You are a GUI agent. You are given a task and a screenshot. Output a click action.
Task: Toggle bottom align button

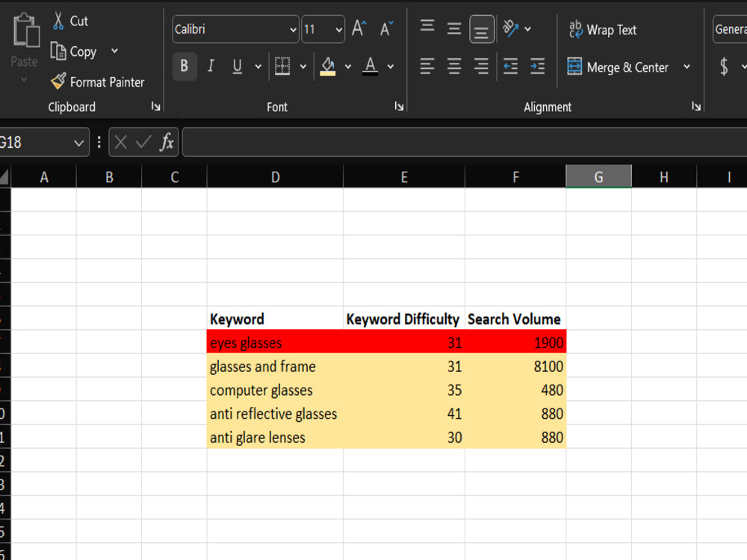point(481,29)
